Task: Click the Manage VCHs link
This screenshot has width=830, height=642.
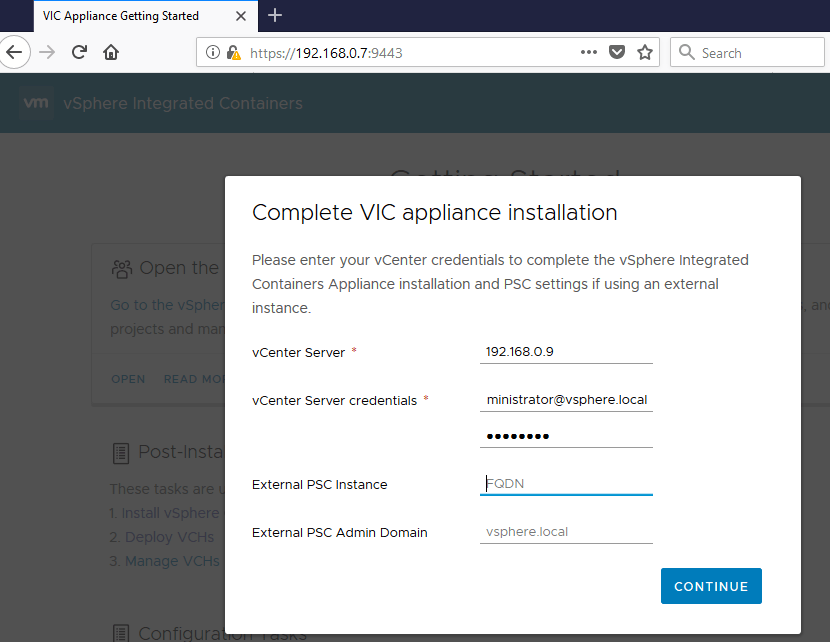Action: (x=172, y=560)
